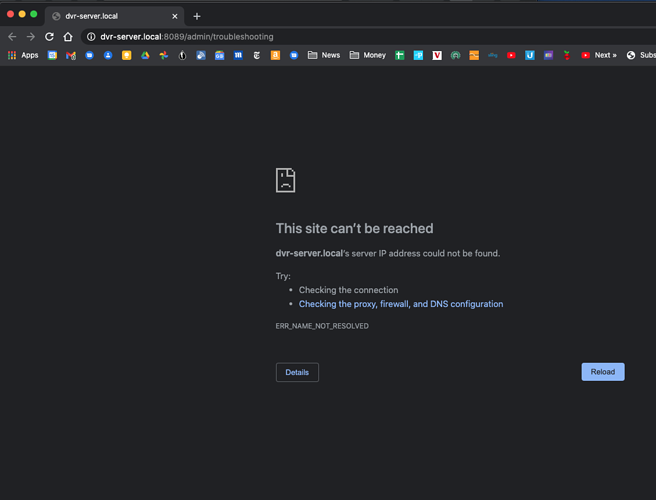The image size is (656, 500).
Task: Open the Amazon bookmark
Action: (275, 55)
